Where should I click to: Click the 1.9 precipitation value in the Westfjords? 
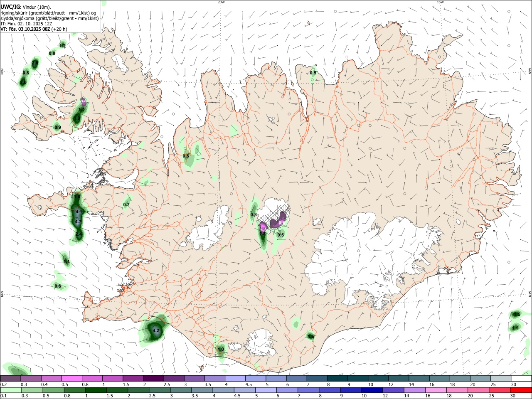tap(77, 118)
